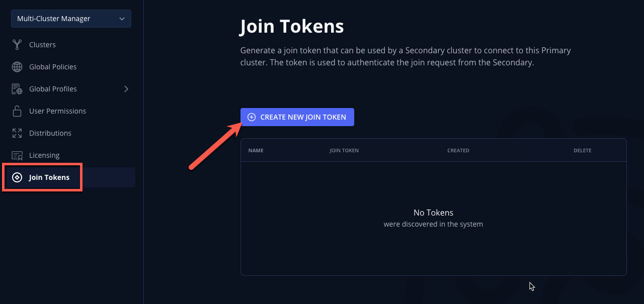Viewport: 644px width, 304px height.
Task: Click the Global Policies globe icon
Action: pos(17,67)
